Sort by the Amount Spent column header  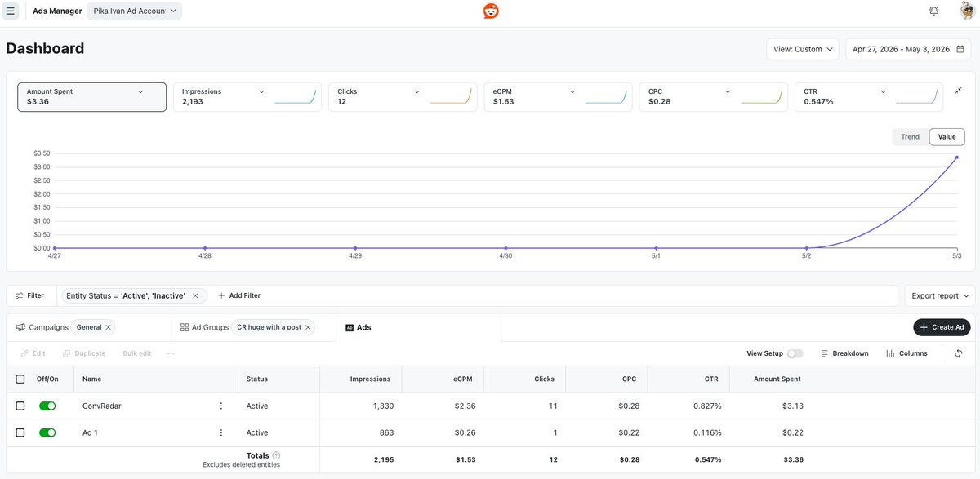pyautogui.click(x=777, y=379)
